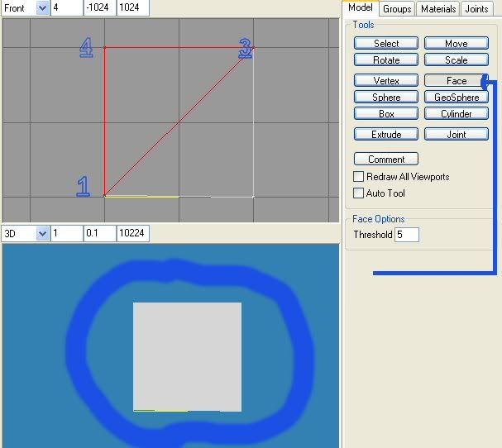
Task: Open the Groups tab
Action: coord(397,8)
